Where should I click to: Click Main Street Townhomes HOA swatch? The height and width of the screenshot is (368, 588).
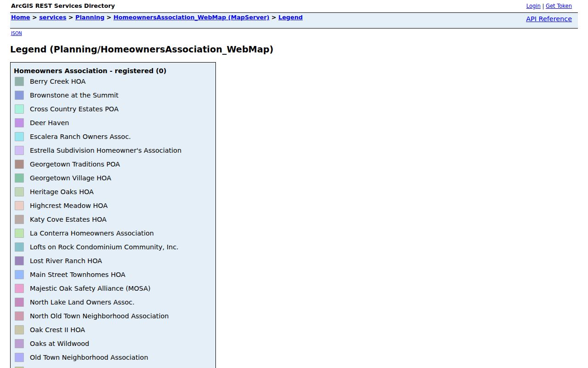pyautogui.click(x=19, y=275)
